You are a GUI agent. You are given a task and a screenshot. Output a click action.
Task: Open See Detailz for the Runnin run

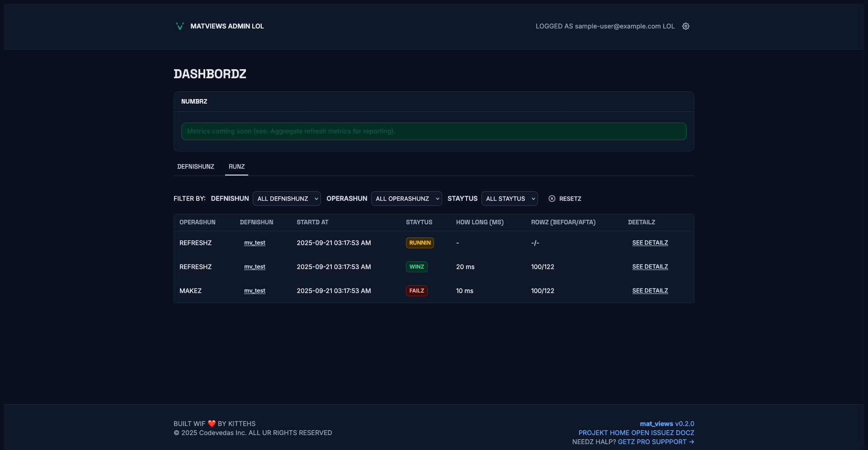click(x=650, y=243)
